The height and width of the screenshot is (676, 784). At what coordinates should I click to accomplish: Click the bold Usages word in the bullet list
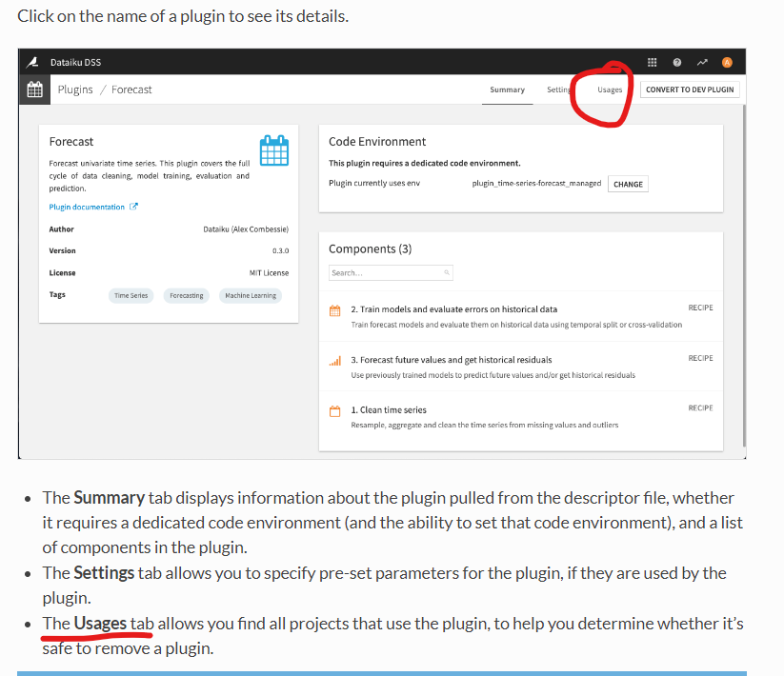100,623
